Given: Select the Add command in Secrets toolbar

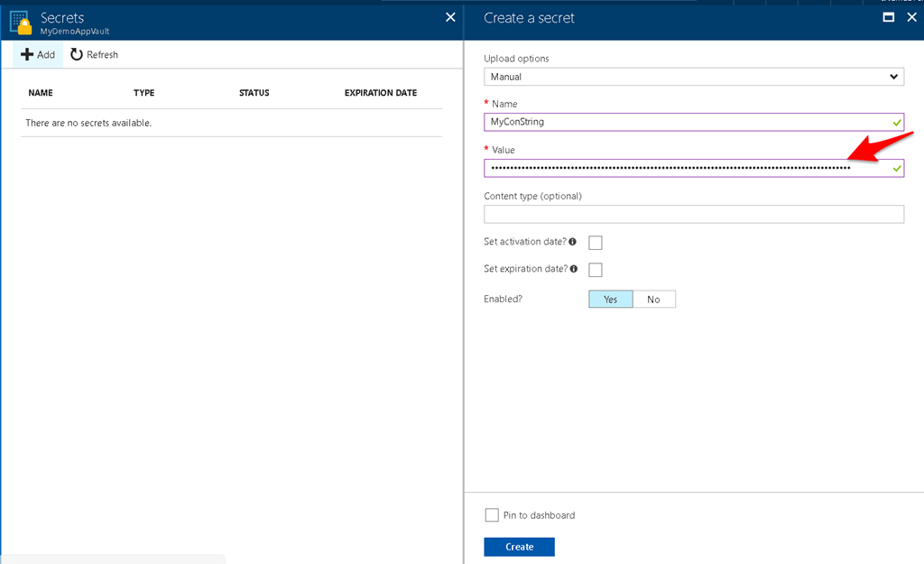Looking at the screenshot, I should (37, 54).
